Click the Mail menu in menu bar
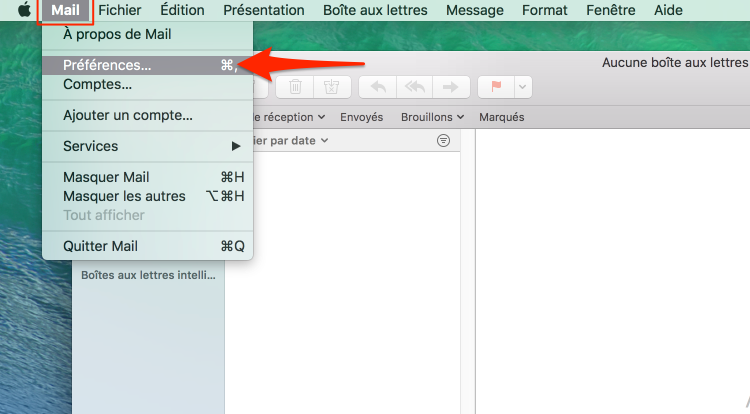The image size is (750, 414). 65,10
